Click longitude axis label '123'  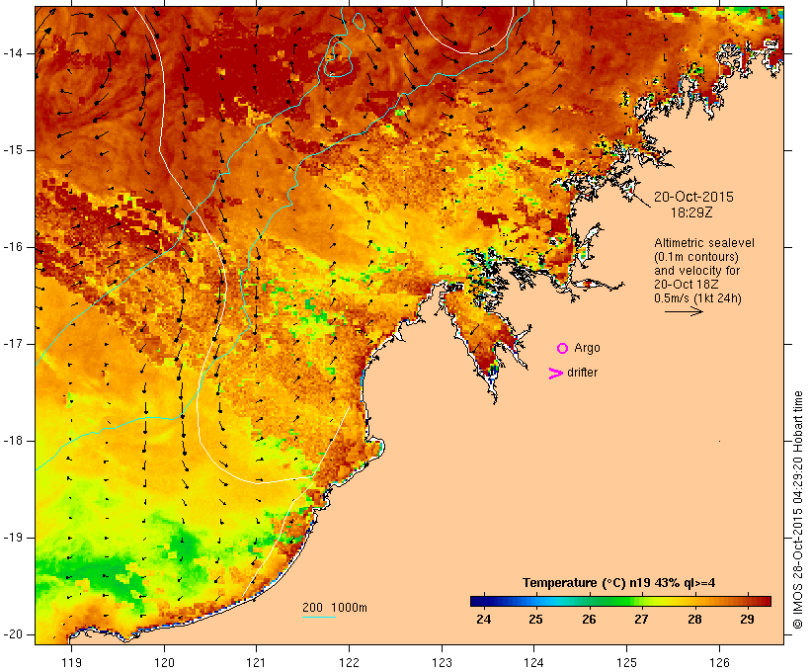[442, 663]
